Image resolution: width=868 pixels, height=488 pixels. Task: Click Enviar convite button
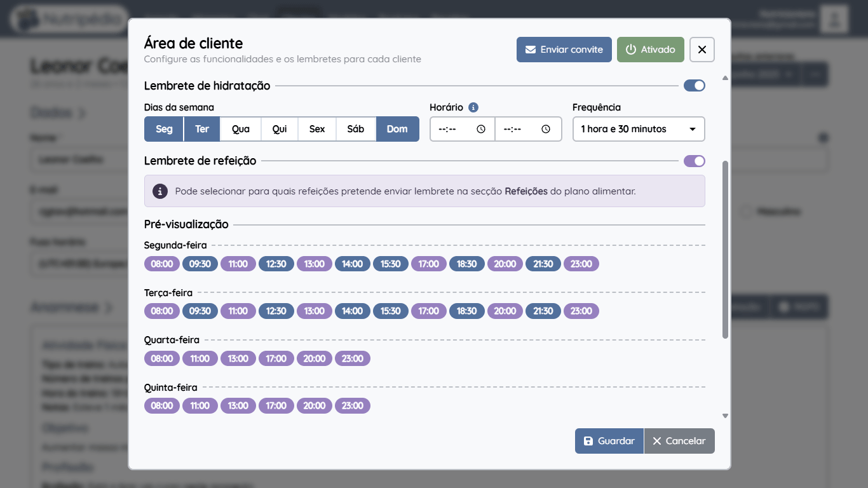point(564,50)
